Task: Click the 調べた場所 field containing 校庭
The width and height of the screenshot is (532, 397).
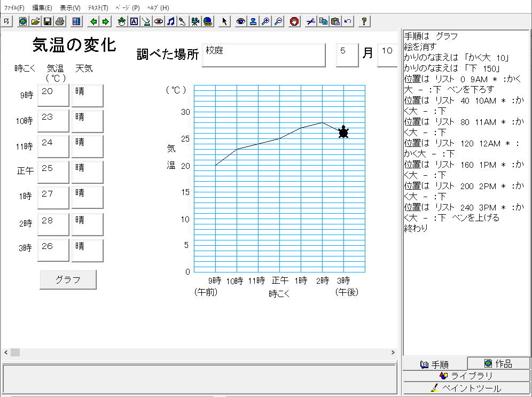Action: click(x=263, y=55)
